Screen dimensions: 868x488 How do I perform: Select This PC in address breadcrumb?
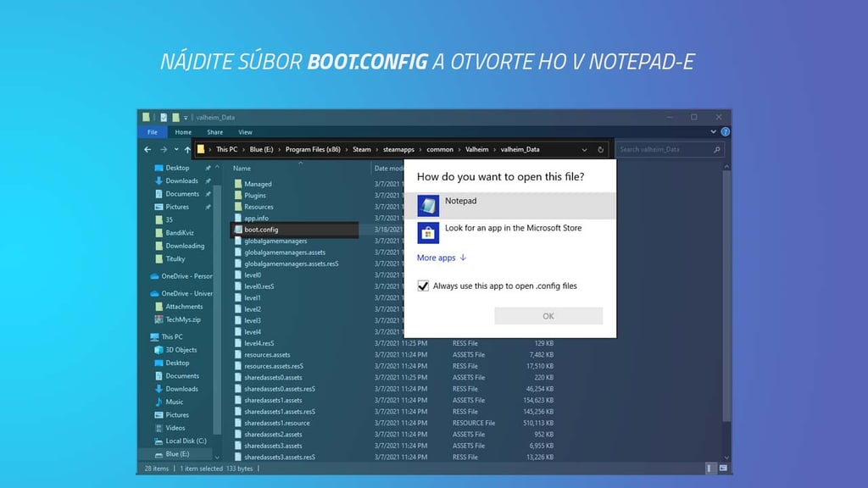click(x=226, y=149)
